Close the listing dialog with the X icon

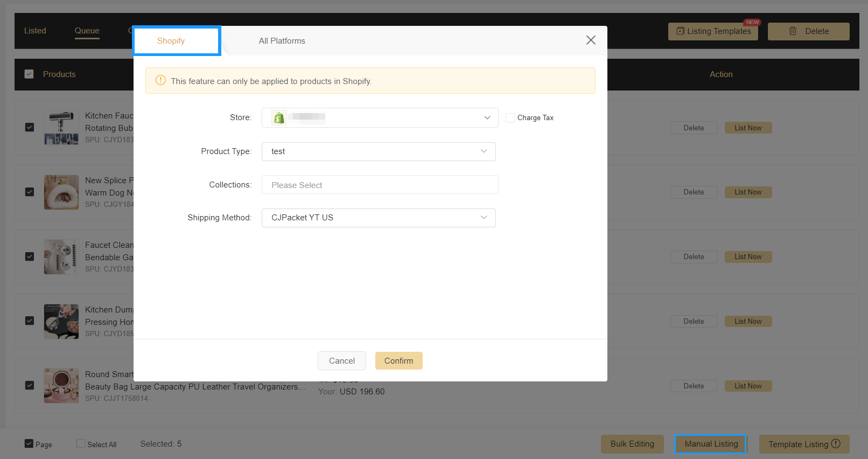point(591,40)
